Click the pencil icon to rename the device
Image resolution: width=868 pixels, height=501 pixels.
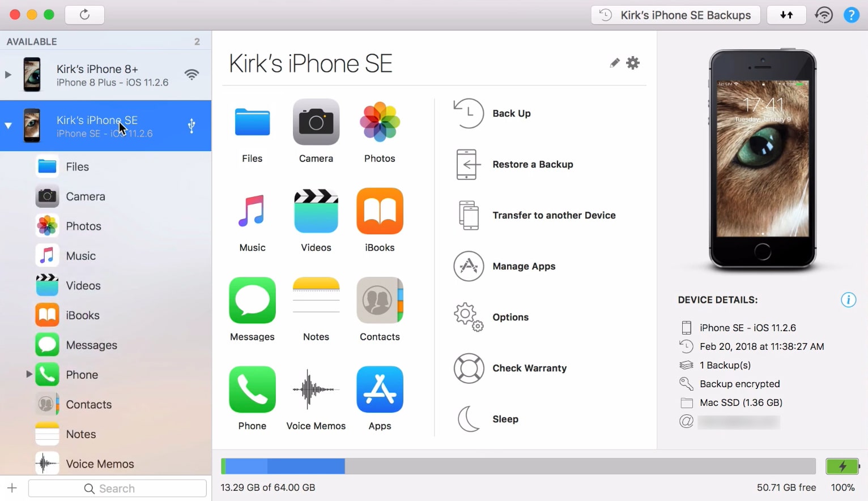point(615,63)
